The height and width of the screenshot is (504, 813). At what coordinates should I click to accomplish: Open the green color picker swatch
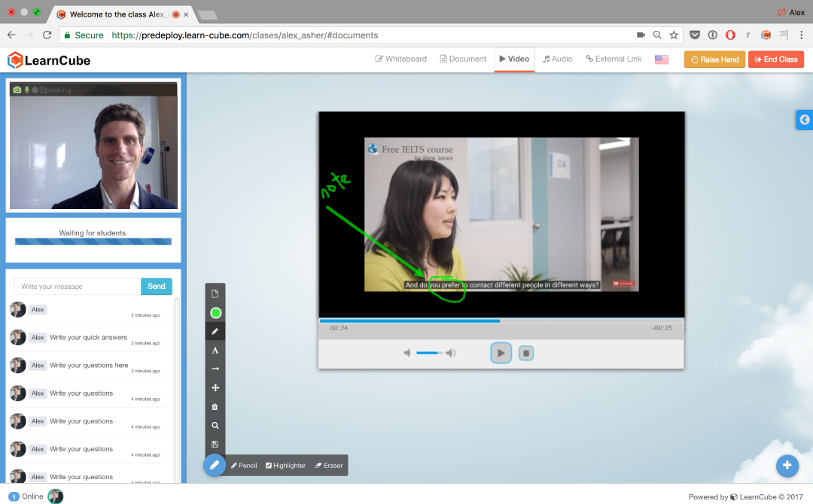(x=216, y=313)
